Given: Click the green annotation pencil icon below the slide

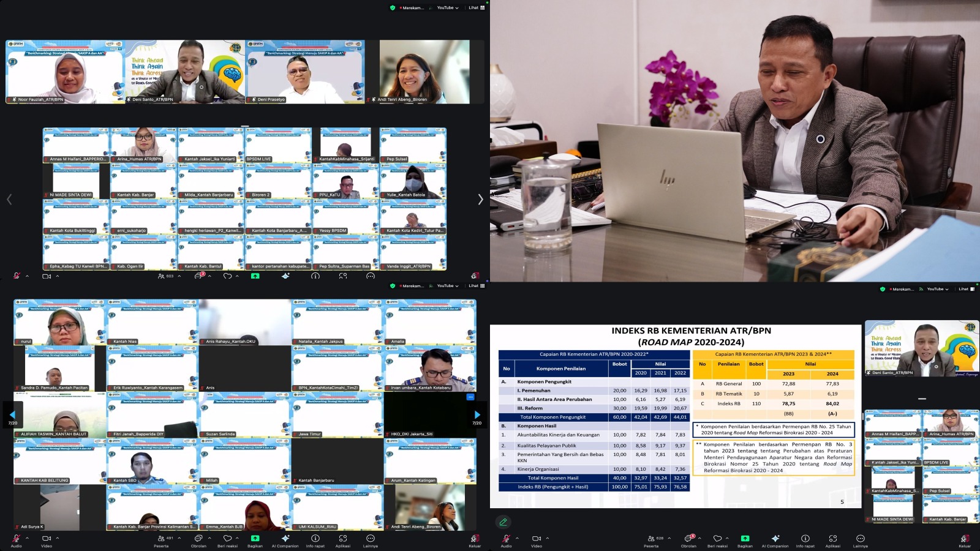Looking at the screenshot, I should [x=503, y=522].
